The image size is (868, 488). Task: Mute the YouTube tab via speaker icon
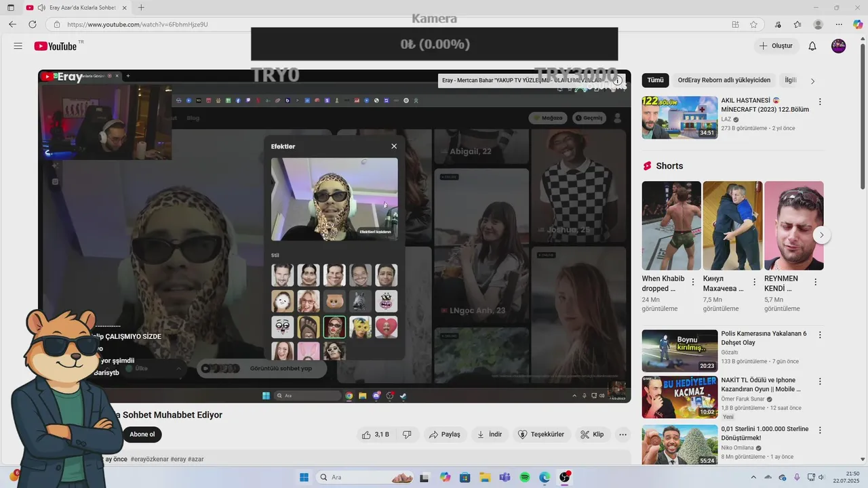[41, 7]
